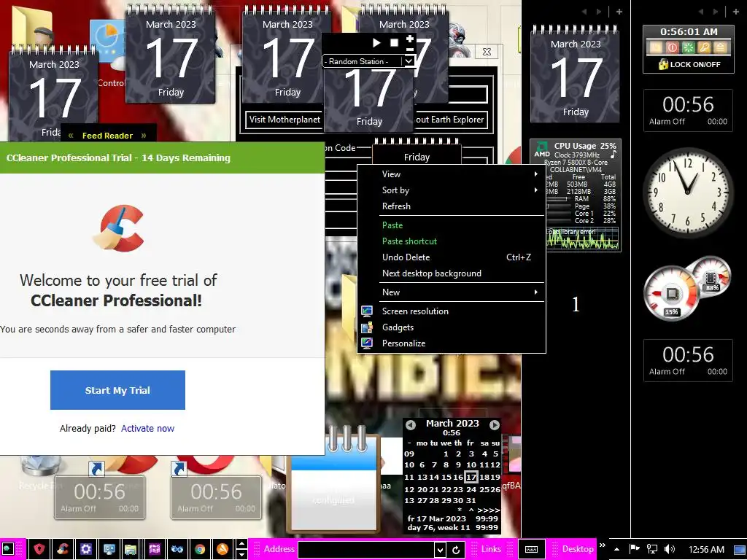Select Paste in the context menu

[451, 225]
